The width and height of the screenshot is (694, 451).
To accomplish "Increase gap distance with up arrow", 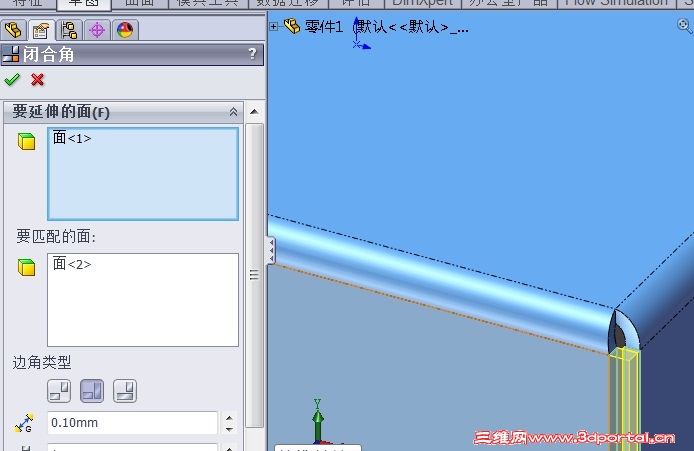I will 229,417.
